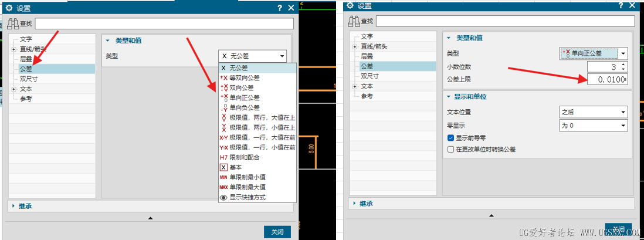
Task: Choose 基本 boxed tolerance option
Action: (257, 168)
